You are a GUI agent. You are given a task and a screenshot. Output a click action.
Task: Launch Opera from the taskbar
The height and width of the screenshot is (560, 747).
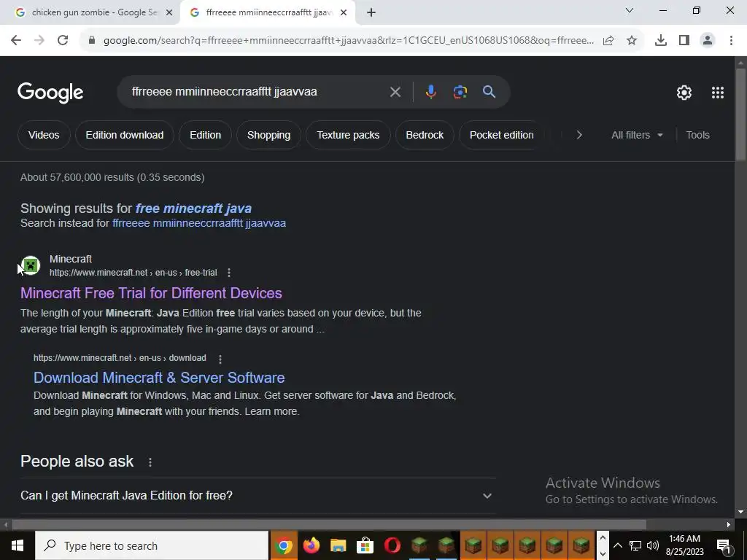tap(392, 545)
